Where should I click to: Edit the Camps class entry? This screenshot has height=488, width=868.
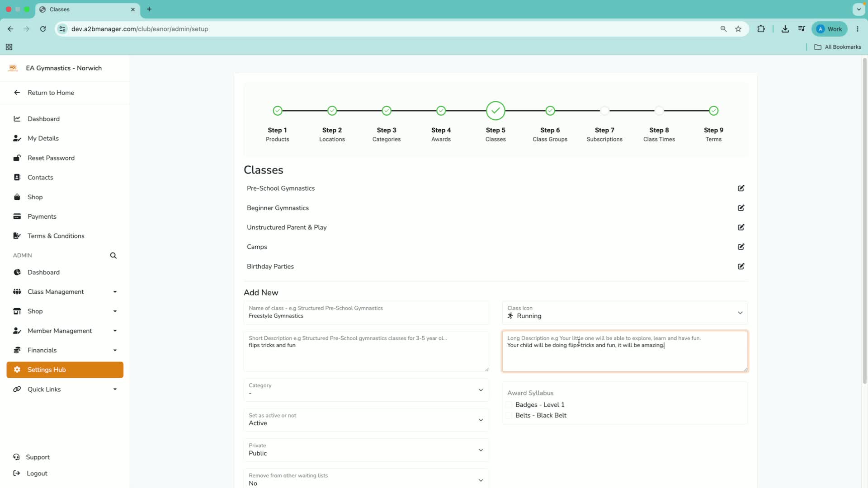[x=741, y=247]
